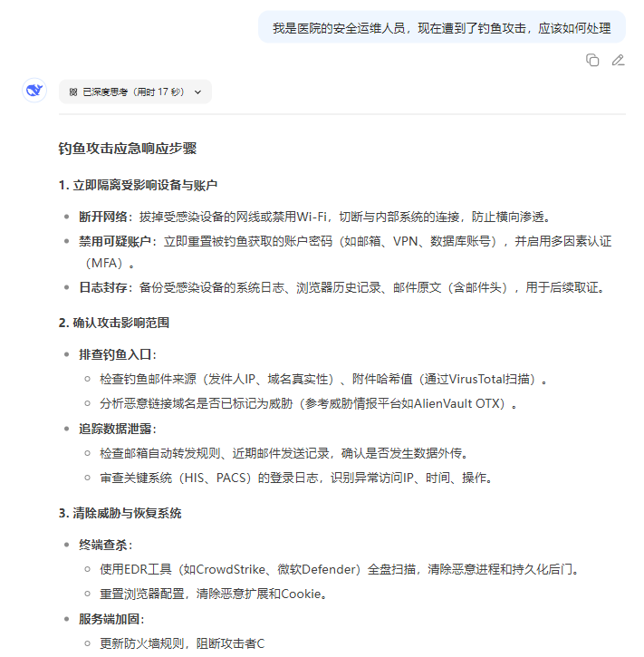
Task: Click the bold text 追踪数据泄露
Action: (115, 429)
